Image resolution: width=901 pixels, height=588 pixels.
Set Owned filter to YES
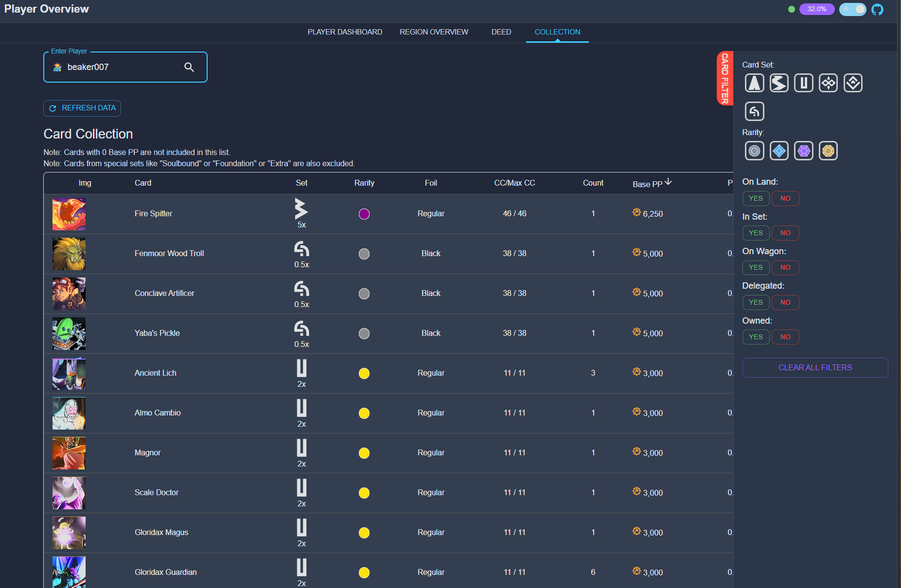[755, 337]
